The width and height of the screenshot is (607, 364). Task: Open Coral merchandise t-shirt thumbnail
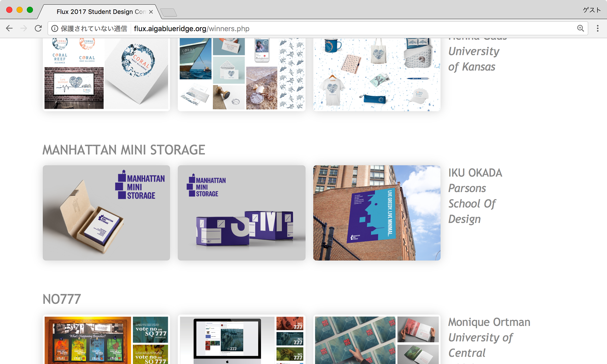click(377, 75)
